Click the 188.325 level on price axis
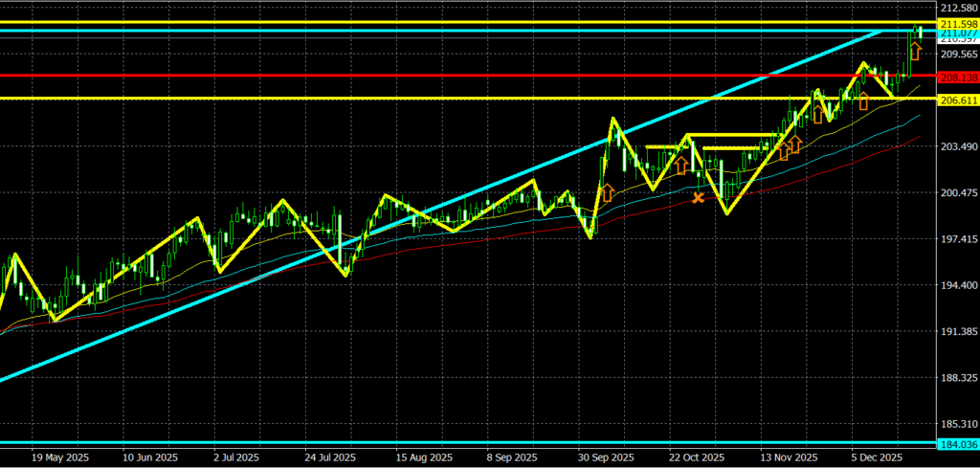 pos(958,378)
